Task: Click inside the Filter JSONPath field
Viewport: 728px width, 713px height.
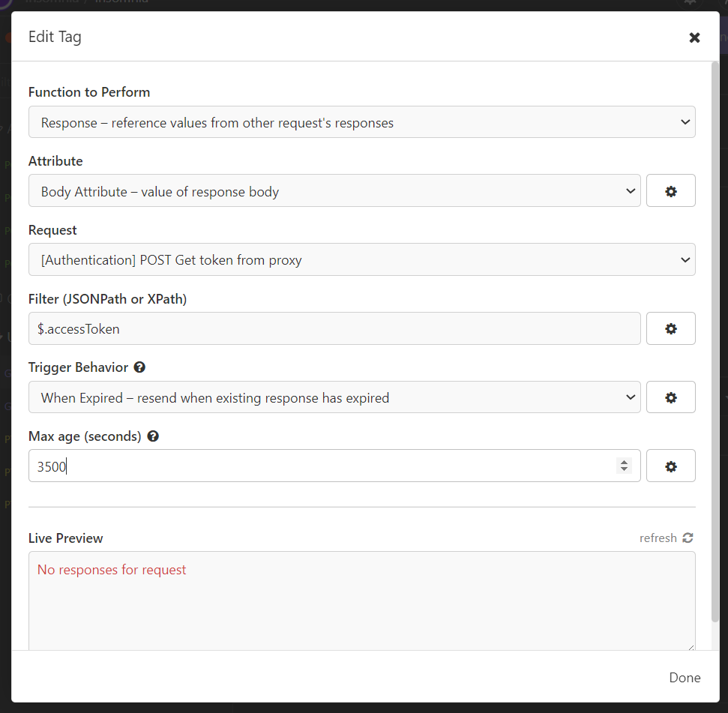Action: tap(300, 328)
